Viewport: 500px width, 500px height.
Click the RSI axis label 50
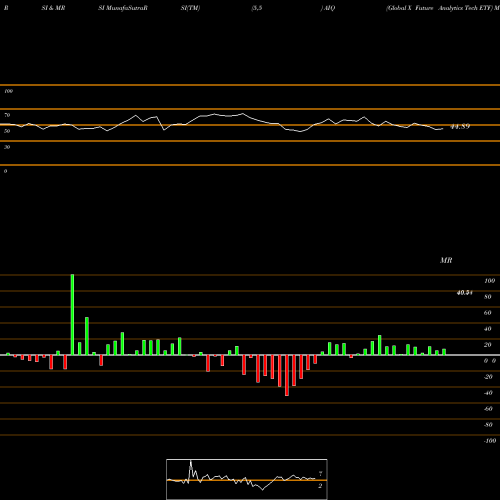[x=7, y=131]
